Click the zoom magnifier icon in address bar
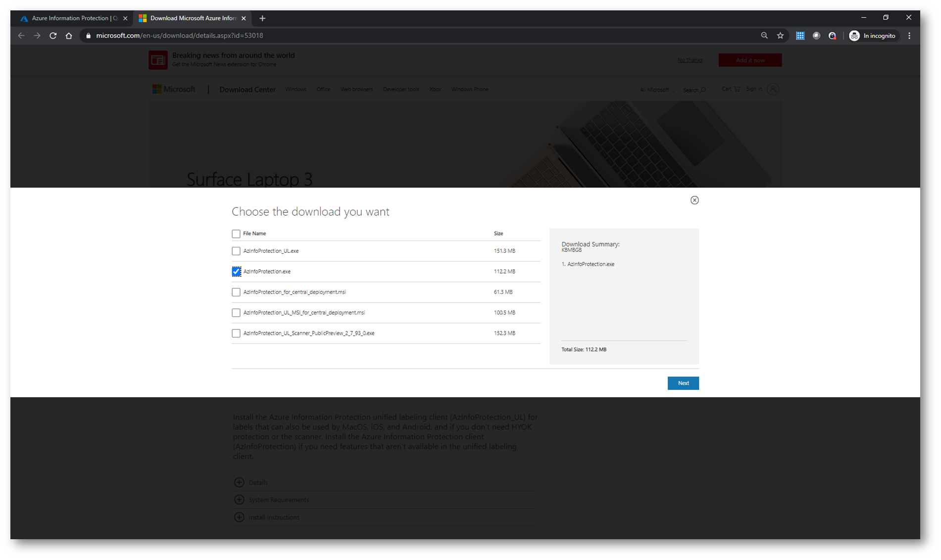Image resolution: width=941 pixels, height=560 pixels. tap(764, 36)
